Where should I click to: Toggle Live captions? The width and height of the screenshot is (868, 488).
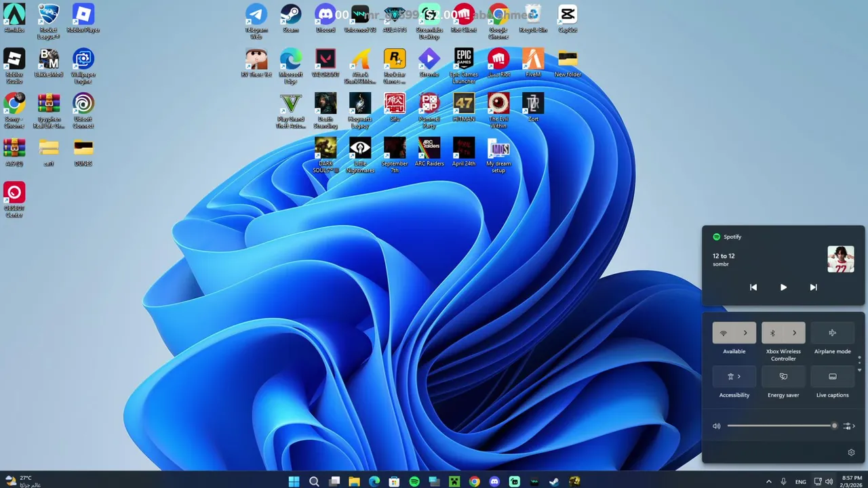tap(832, 376)
